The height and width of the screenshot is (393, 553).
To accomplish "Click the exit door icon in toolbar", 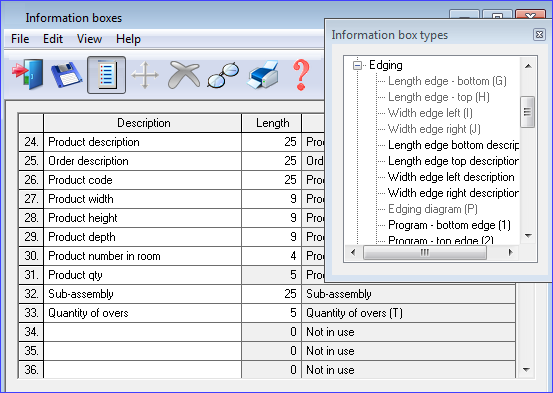I will pyautogui.click(x=28, y=74).
